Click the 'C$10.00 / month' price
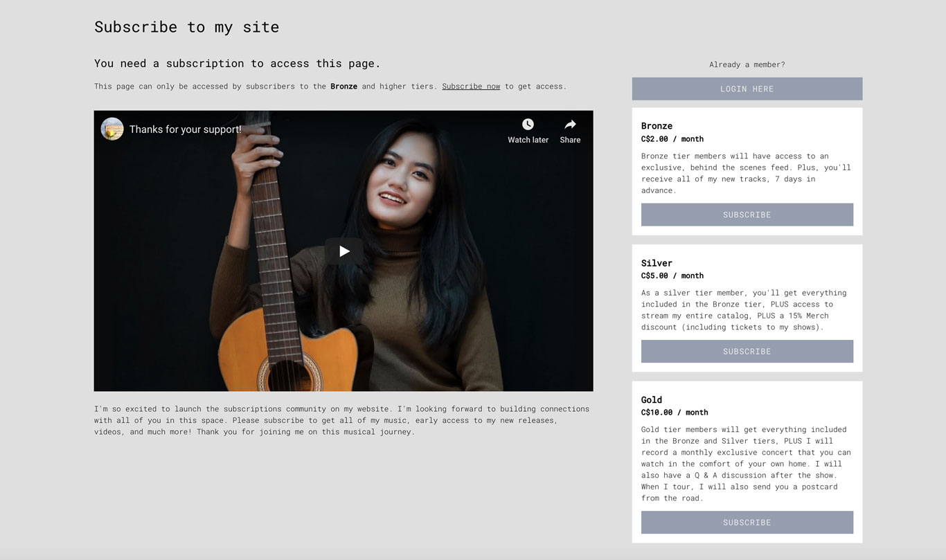The image size is (946, 560). point(675,412)
